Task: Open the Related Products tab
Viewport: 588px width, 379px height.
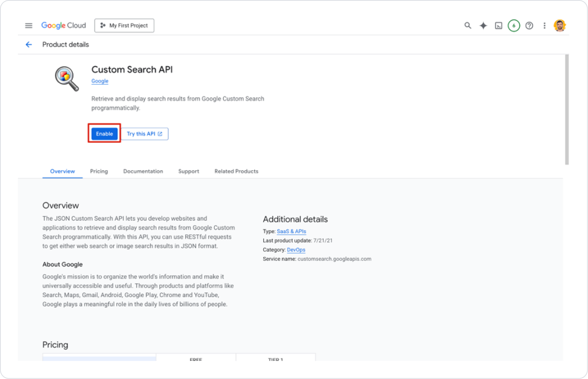Action: [x=236, y=171]
